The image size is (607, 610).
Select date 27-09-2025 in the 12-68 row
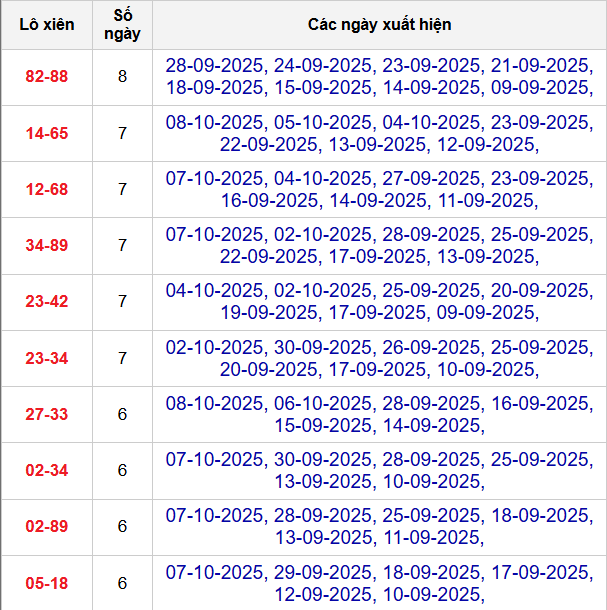[x=431, y=178]
